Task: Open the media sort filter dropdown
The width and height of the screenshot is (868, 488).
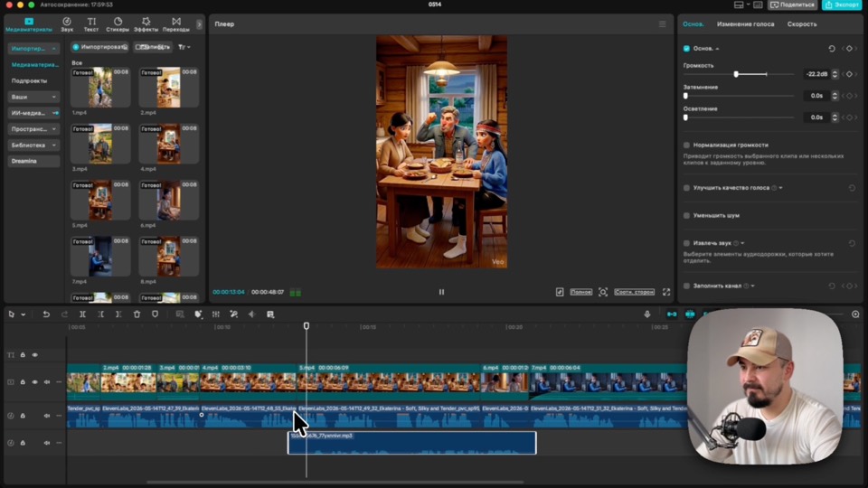Action: tap(184, 47)
